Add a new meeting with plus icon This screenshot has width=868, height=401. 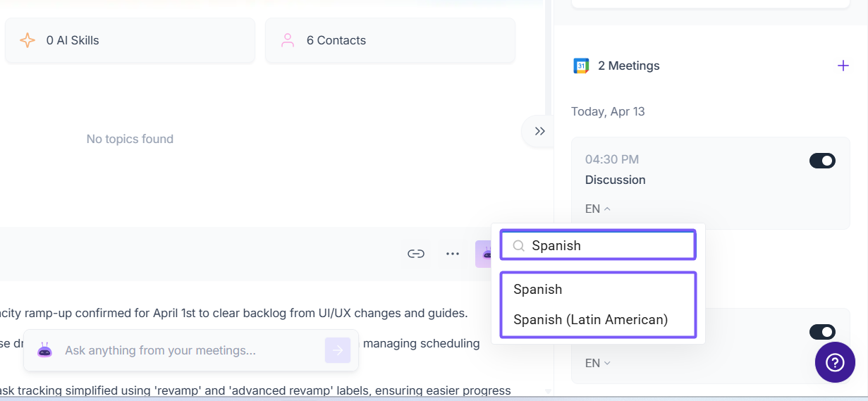click(843, 66)
